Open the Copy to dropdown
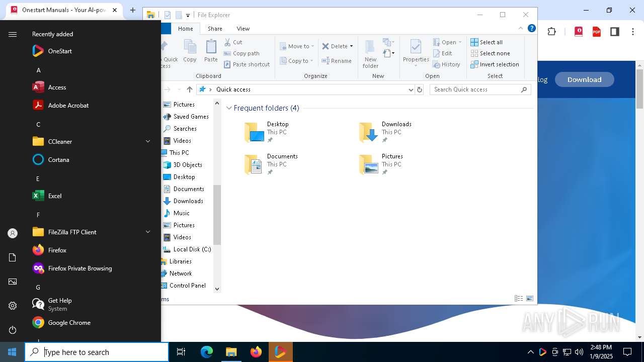Image resolution: width=644 pixels, height=362 pixels. pos(296,61)
